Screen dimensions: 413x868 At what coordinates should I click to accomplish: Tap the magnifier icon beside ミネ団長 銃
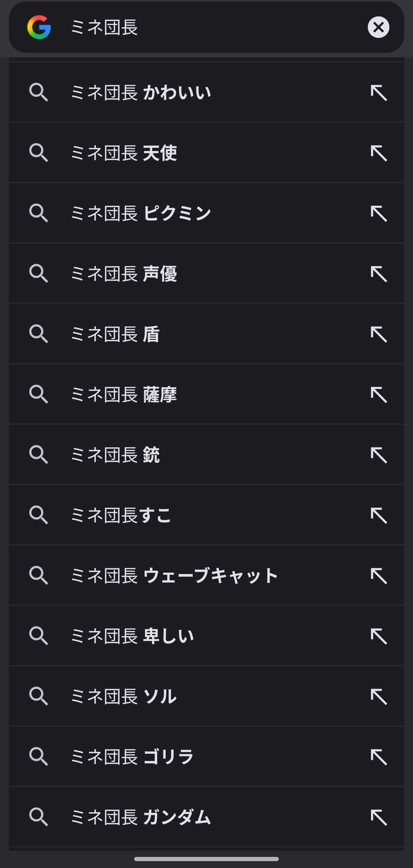coord(39,455)
